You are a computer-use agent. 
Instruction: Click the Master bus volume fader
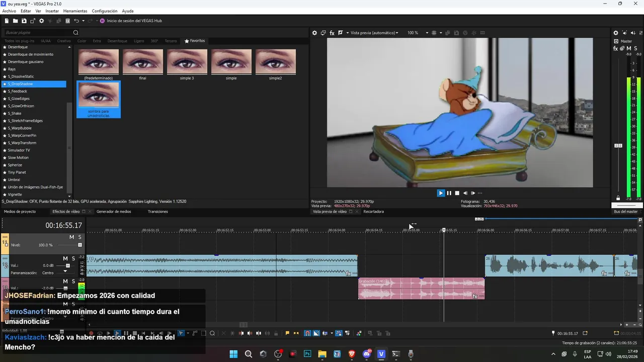pos(618,146)
